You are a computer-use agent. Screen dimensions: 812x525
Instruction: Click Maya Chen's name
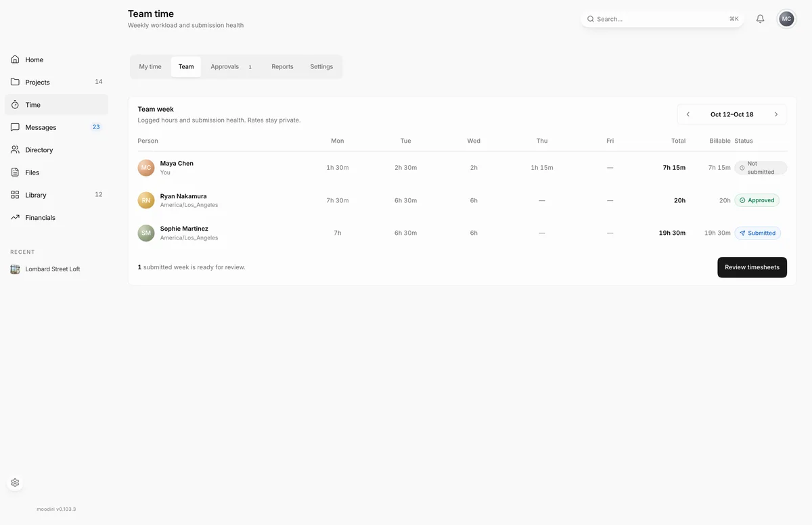point(177,164)
